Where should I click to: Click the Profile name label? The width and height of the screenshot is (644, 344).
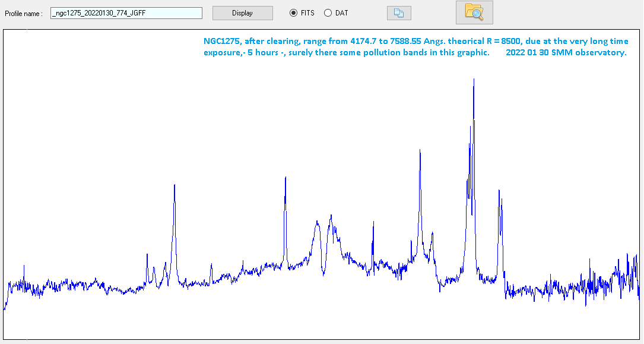tap(24, 13)
